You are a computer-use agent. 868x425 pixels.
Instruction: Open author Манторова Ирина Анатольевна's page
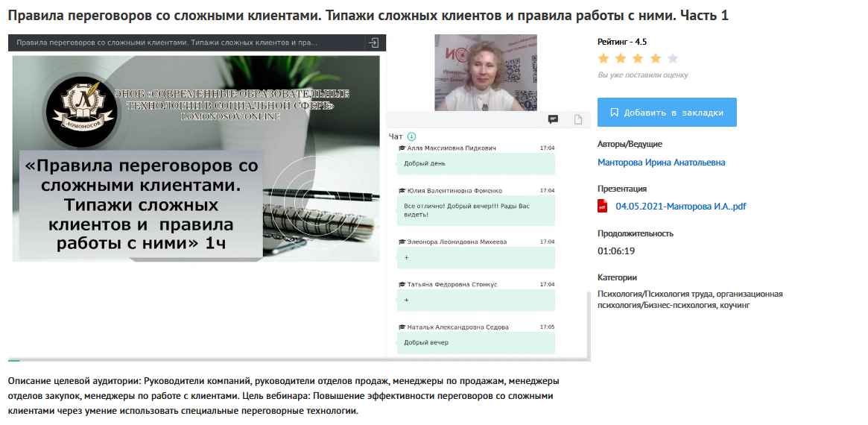[x=661, y=163]
